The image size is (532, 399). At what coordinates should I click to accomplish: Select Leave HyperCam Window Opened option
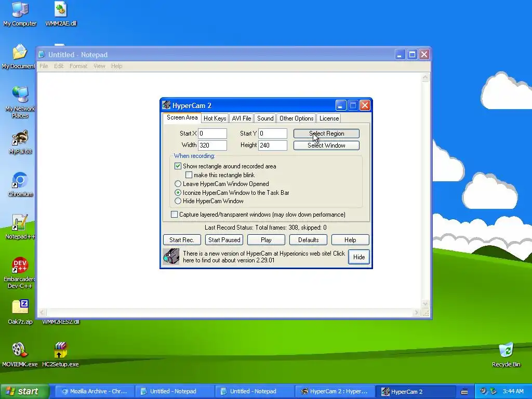(178, 183)
